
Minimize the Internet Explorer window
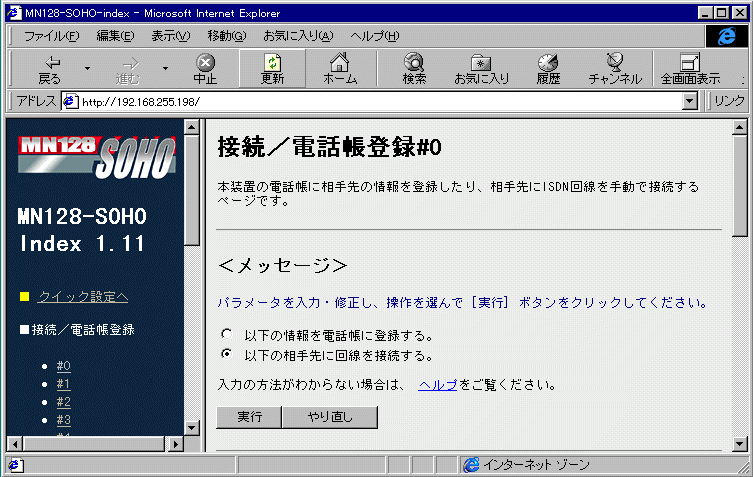[704, 13]
